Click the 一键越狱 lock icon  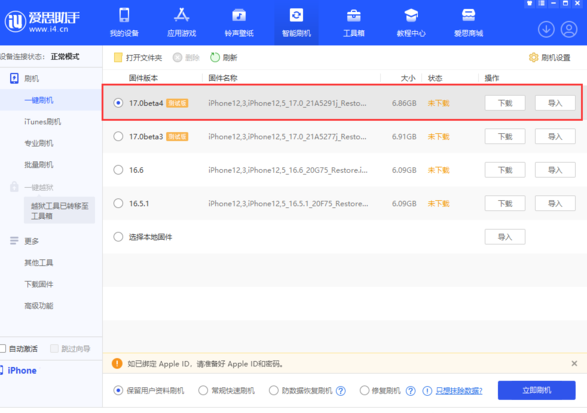14,186
